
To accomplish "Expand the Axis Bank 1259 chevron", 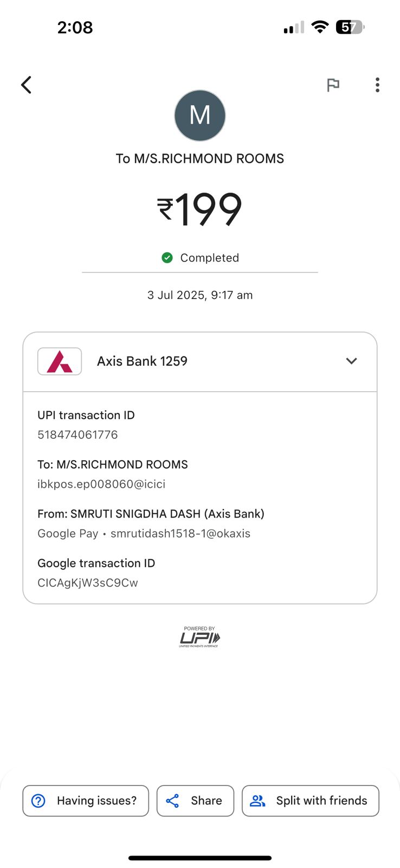I will pyautogui.click(x=351, y=361).
